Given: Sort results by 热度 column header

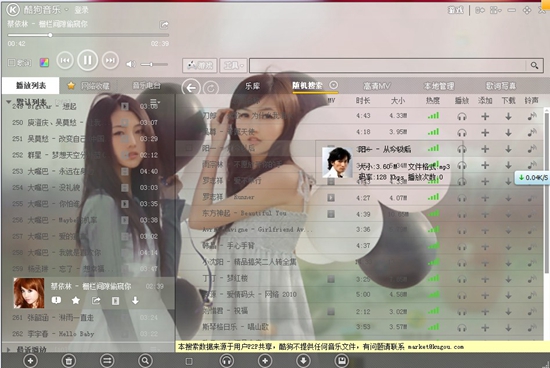Looking at the screenshot, I should pyautogui.click(x=432, y=101).
